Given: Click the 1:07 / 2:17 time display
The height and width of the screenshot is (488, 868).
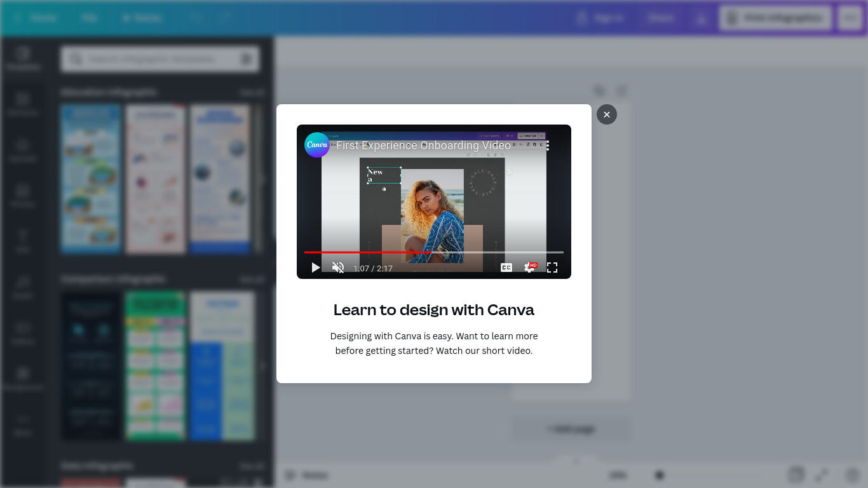Looking at the screenshot, I should [x=373, y=269].
